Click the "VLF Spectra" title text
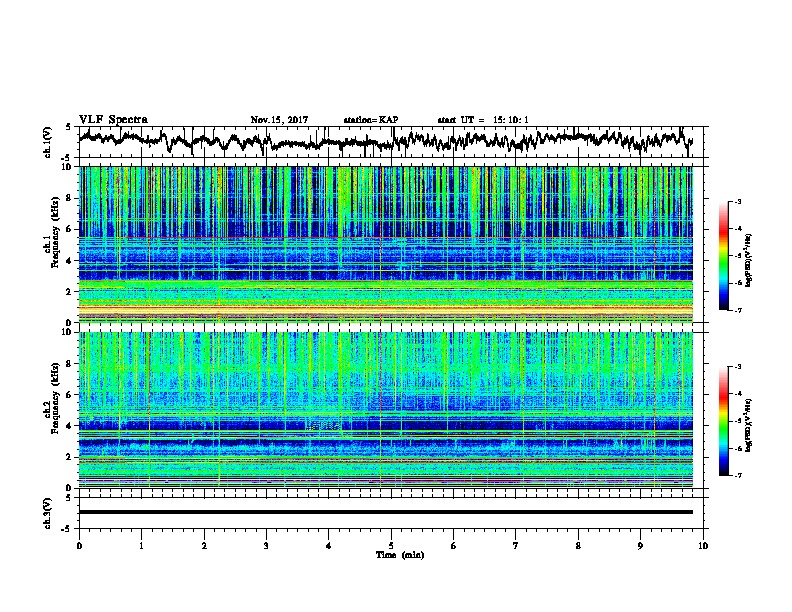 [x=113, y=120]
